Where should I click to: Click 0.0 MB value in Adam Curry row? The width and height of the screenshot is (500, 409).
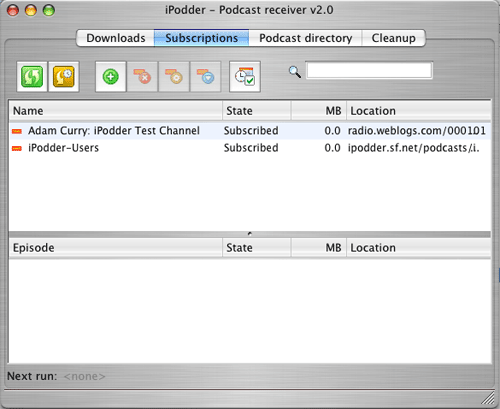point(332,131)
